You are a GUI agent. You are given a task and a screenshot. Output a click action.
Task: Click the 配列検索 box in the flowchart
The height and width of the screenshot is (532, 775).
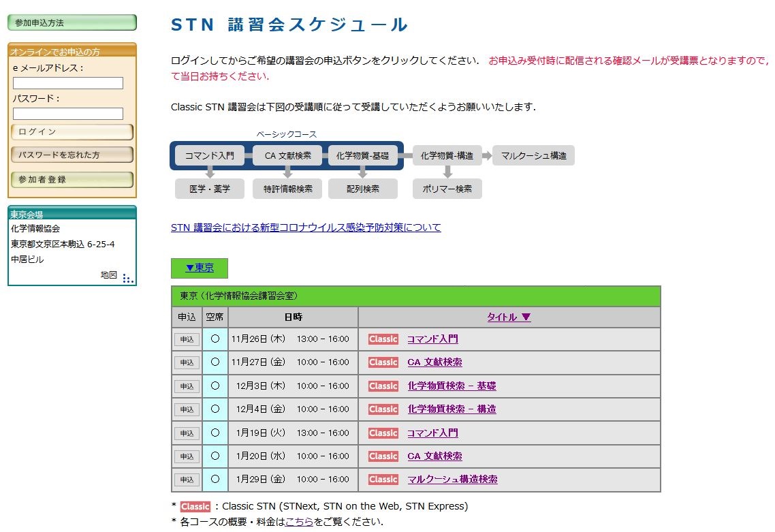pos(363,189)
